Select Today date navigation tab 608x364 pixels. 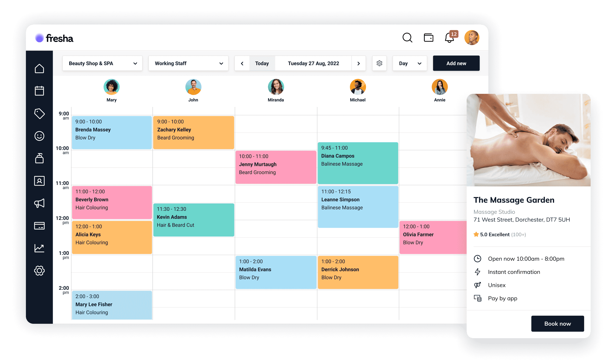pos(261,63)
